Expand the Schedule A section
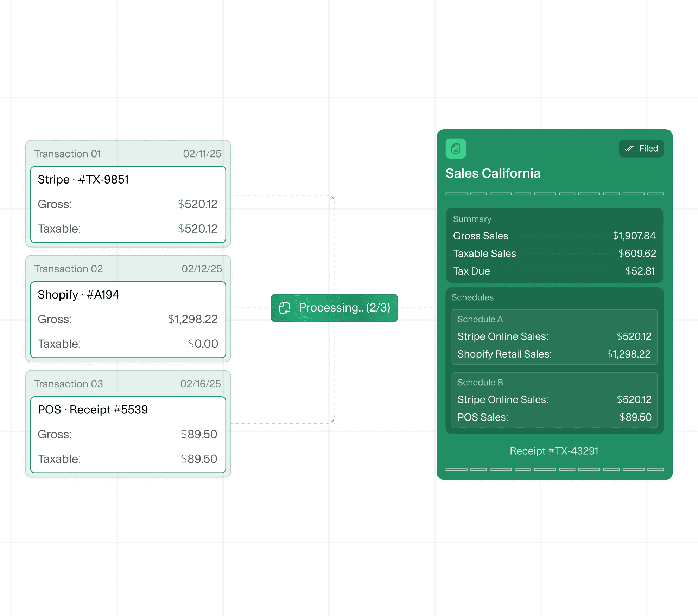 click(480, 319)
